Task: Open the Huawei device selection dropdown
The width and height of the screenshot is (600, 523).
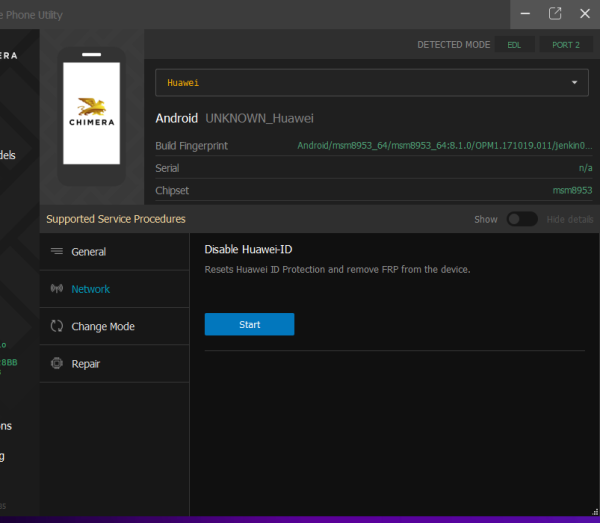Action: [372, 83]
